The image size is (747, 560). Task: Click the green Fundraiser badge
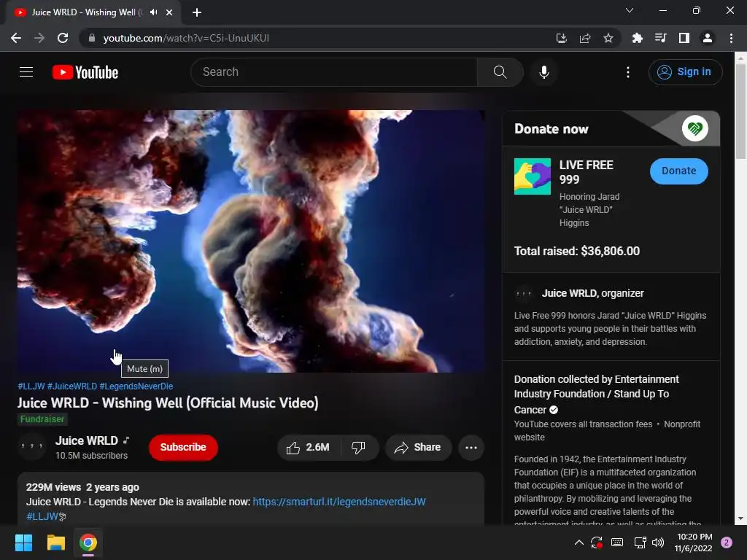pos(42,419)
